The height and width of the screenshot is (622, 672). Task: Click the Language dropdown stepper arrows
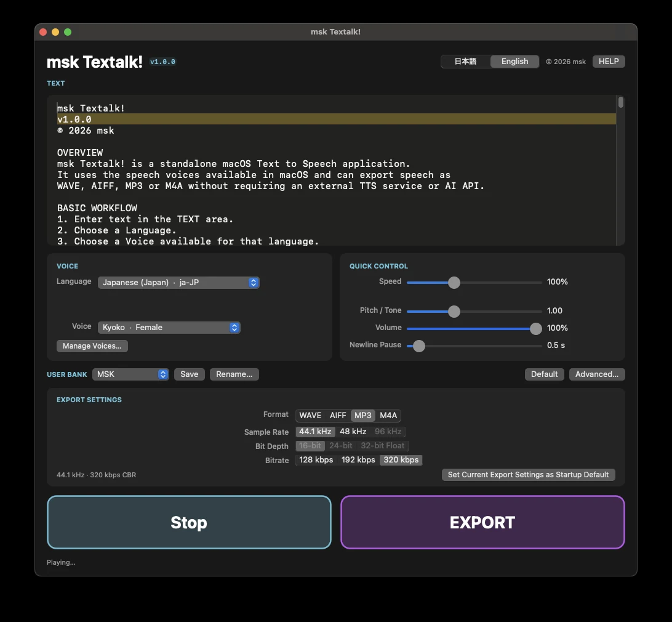tap(254, 282)
